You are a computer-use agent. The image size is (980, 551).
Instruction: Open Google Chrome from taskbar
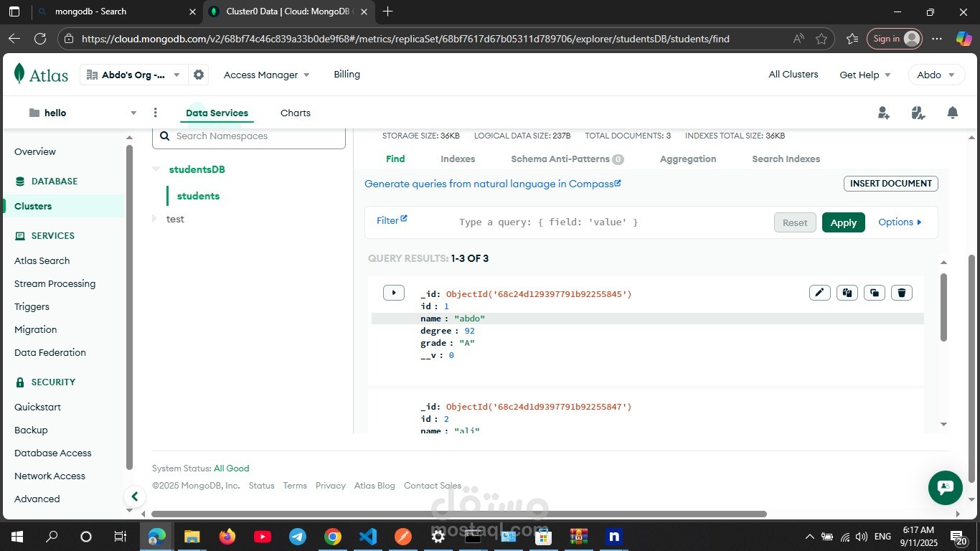pyautogui.click(x=332, y=537)
